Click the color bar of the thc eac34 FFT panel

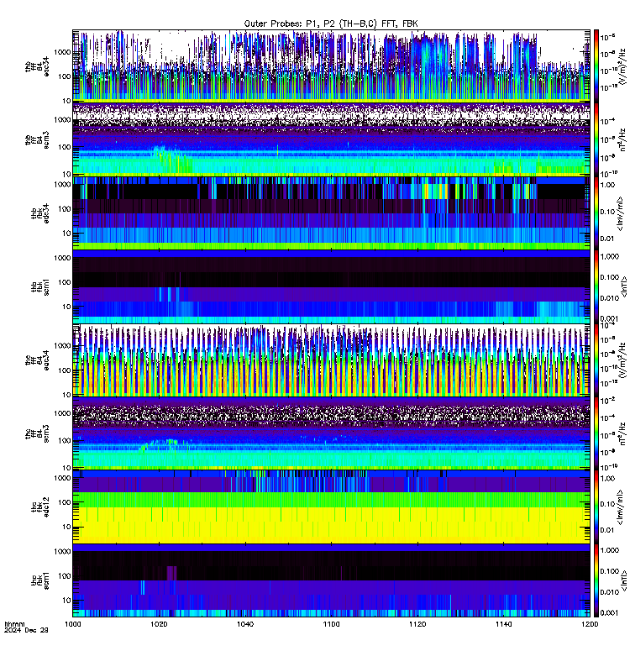point(596,360)
